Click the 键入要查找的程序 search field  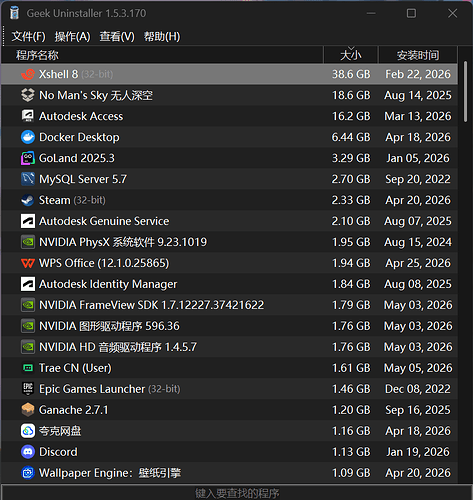pos(236,493)
